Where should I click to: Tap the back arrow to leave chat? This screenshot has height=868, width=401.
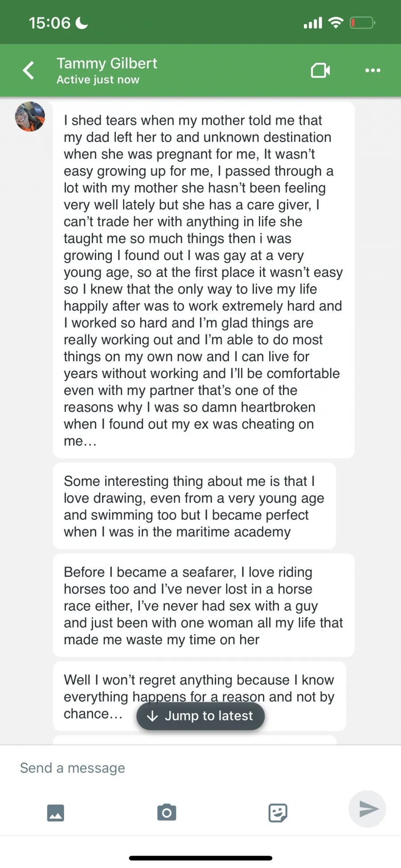click(29, 70)
